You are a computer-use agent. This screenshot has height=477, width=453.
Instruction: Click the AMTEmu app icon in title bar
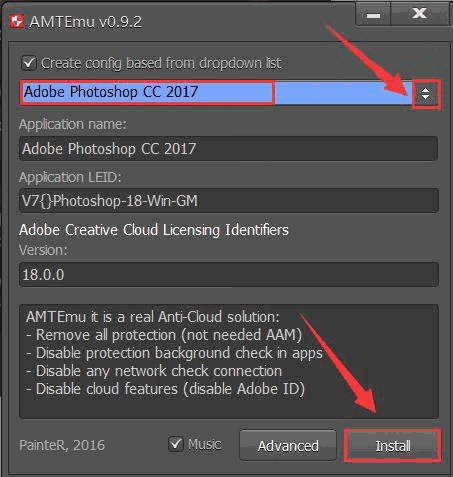coord(16,21)
